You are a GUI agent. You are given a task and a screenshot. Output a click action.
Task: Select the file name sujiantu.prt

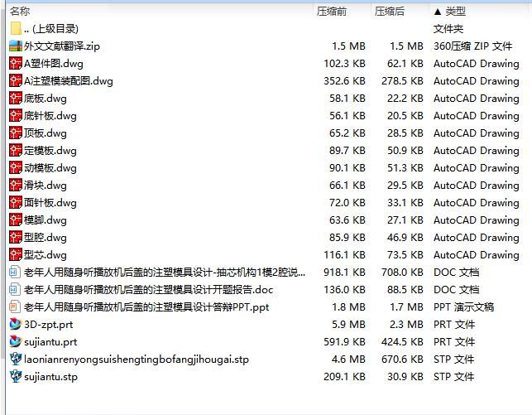click(x=50, y=342)
